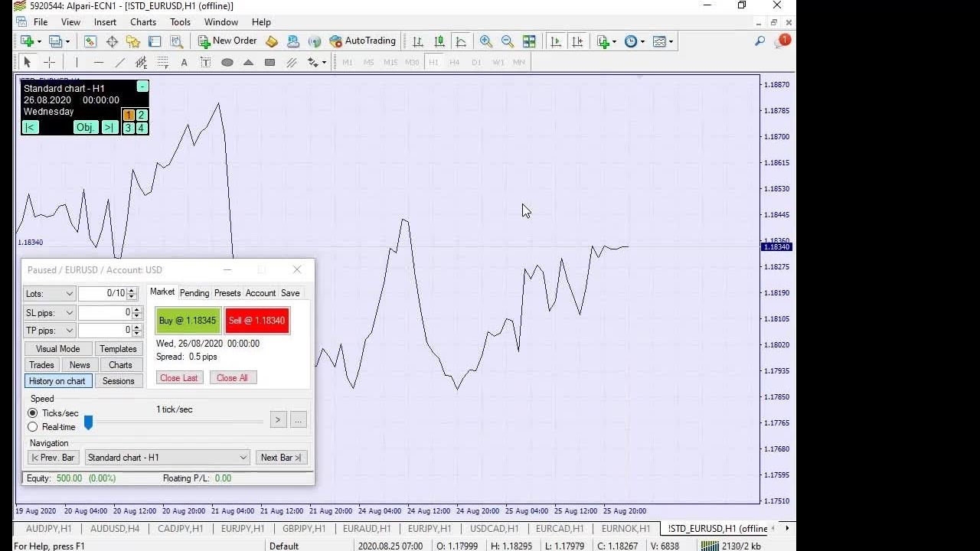Open the search magnifier in toolbar

[759, 41]
